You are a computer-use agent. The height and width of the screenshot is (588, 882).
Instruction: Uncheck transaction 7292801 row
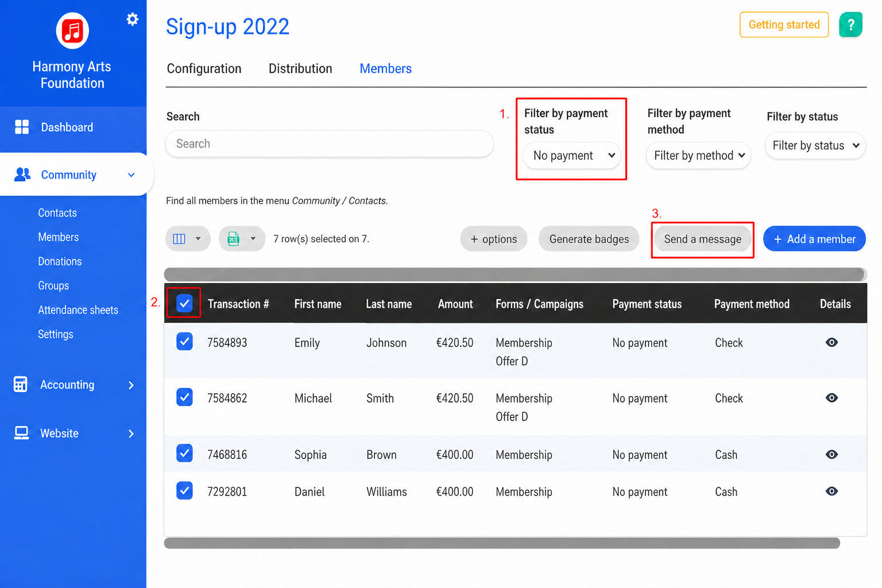click(x=184, y=490)
